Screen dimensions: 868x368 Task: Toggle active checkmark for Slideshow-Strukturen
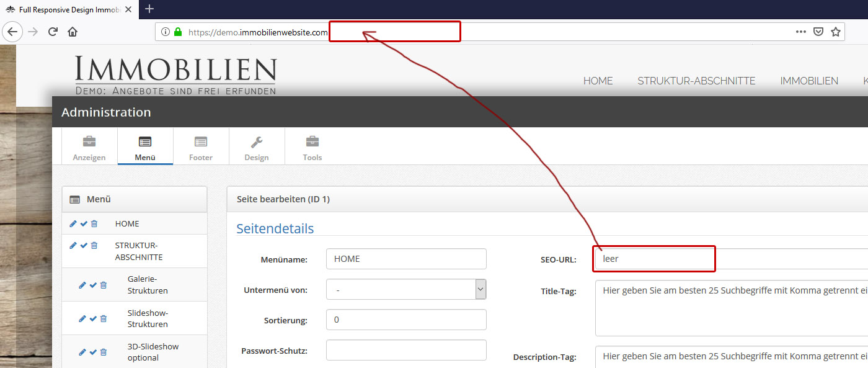pyautogui.click(x=93, y=318)
